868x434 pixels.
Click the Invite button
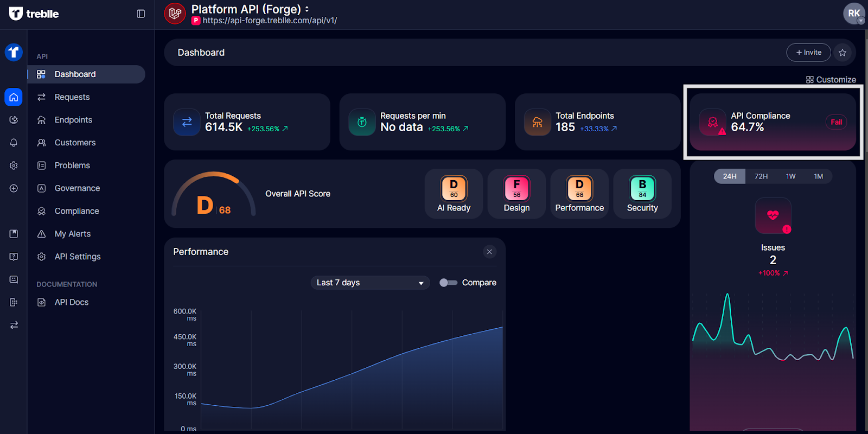pos(808,53)
